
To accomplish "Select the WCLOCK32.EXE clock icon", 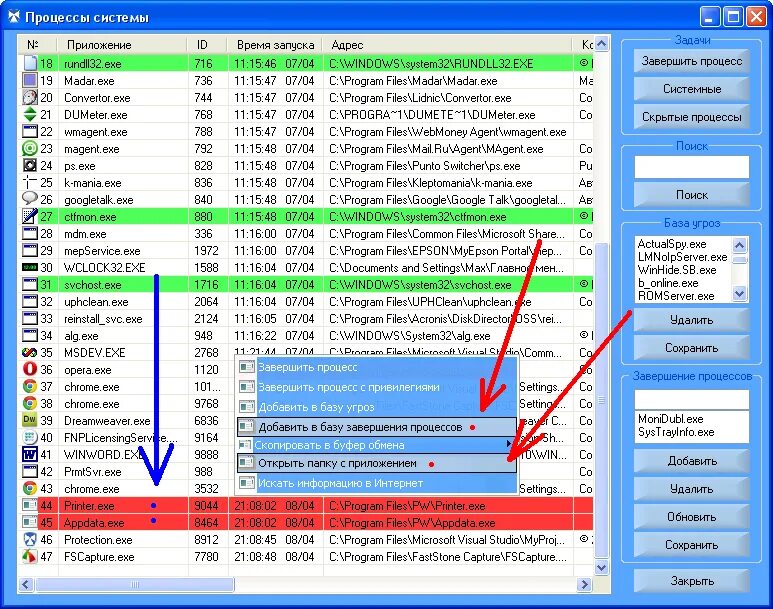I will [x=30, y=267].
